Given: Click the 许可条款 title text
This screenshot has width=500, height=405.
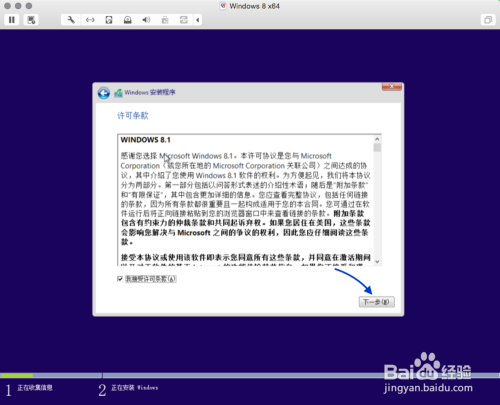Looking at the screenshot, I should pos(133,116).
